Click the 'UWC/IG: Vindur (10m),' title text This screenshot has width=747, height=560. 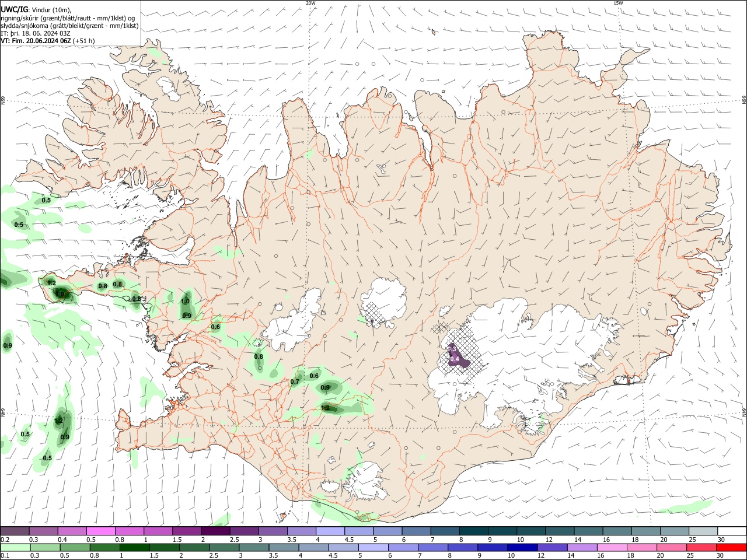[x=36, y=10]
